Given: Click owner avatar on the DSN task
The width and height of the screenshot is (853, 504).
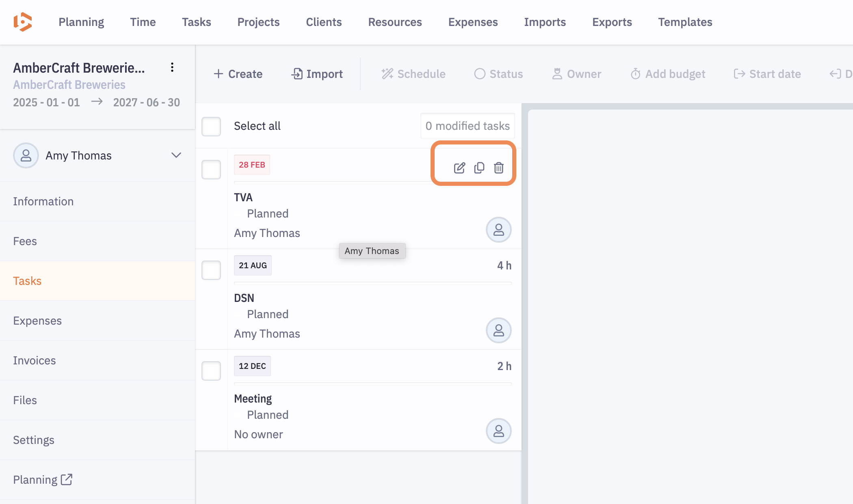Looking at the screenshot, I should coord(498,330).
